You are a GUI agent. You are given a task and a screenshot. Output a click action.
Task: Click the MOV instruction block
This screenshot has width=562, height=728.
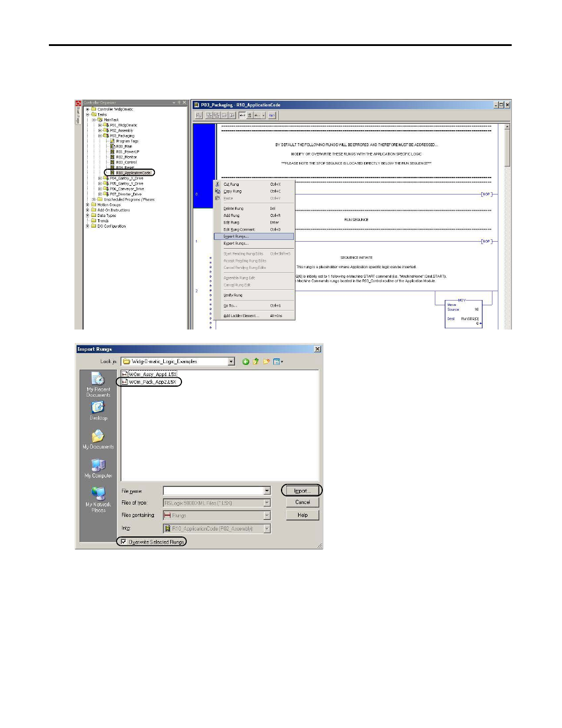click(x=463, y=312)
